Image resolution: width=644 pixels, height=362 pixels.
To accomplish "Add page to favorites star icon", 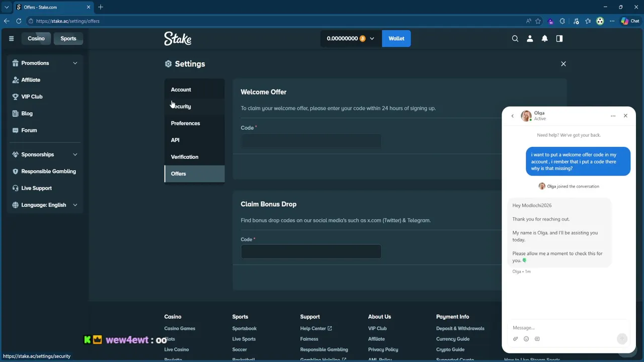I will click(538, 21).
